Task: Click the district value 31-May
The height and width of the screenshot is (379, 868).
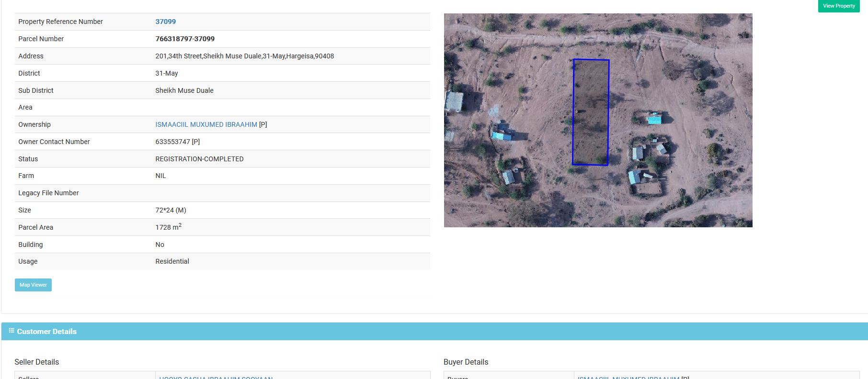Action: coord(167,73)
